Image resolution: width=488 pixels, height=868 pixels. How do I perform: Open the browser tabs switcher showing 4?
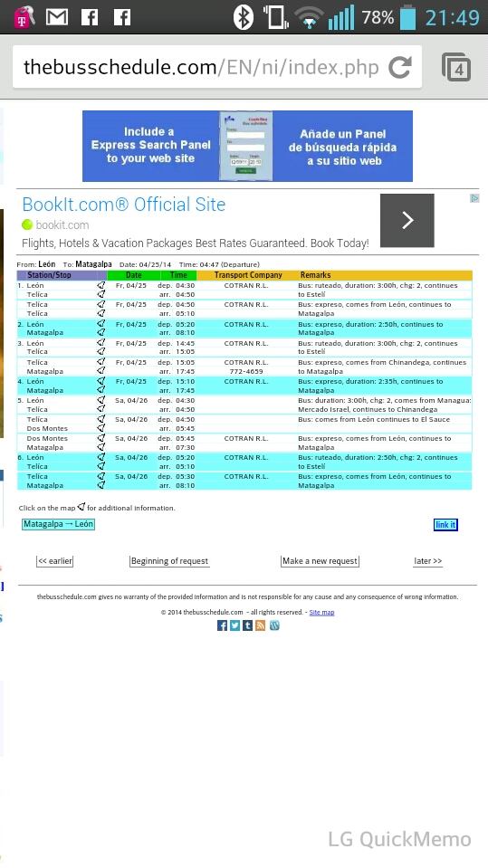456,68
